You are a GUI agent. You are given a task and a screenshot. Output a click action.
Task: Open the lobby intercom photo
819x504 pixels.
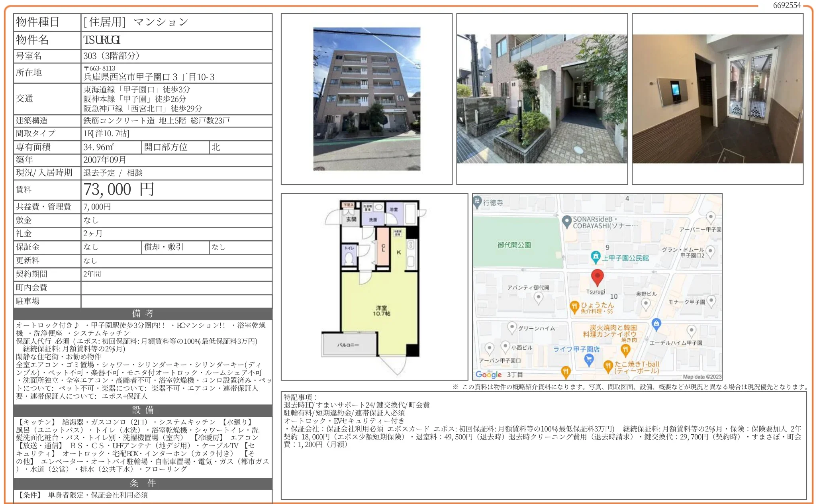click(717, 99)
